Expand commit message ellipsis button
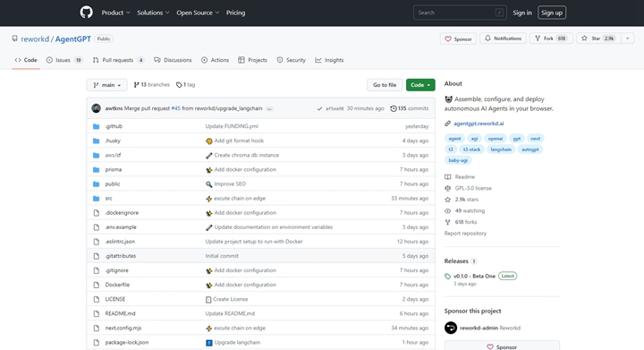 coord(269,109)
